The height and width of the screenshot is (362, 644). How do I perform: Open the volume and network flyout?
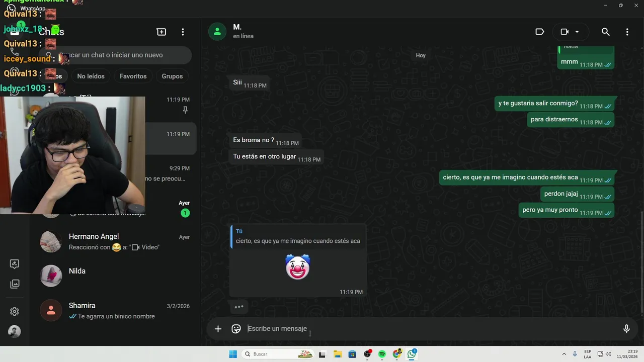click(x=604, y=354)
